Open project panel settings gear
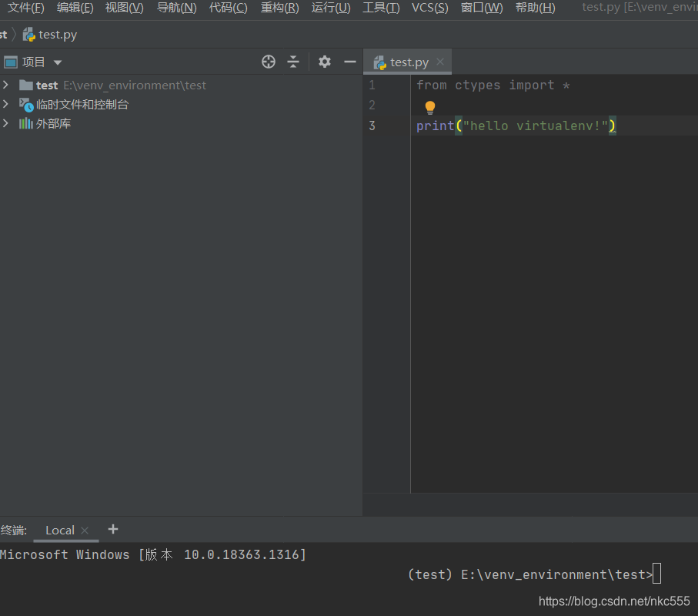 pos(325,62)
